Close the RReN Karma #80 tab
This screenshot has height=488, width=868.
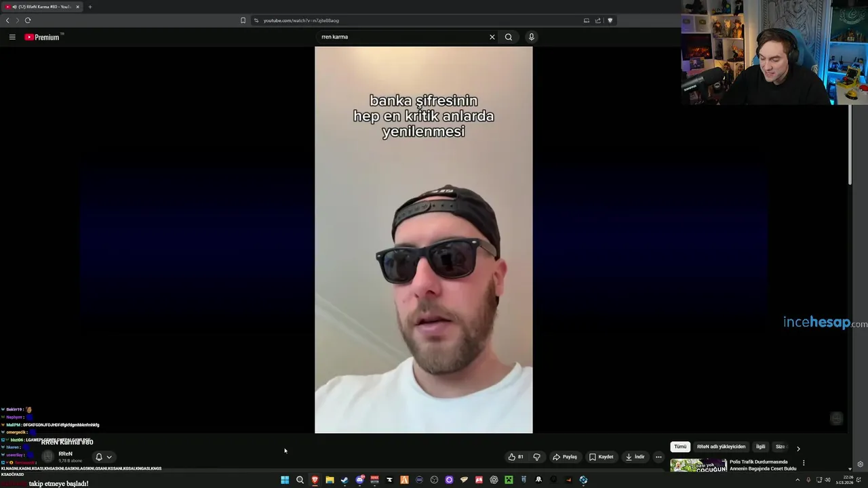(77, 7)
